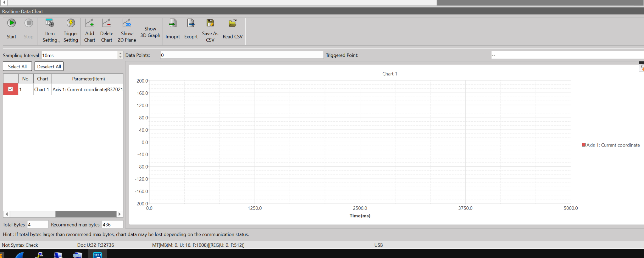Uncheck the Axis 1 row checkbox

[x=10, y=89]
